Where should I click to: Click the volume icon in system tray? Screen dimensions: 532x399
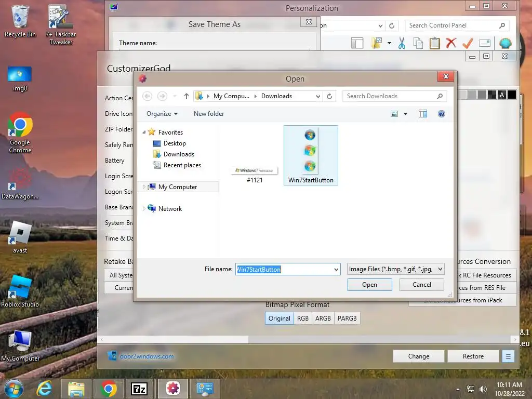483,389
